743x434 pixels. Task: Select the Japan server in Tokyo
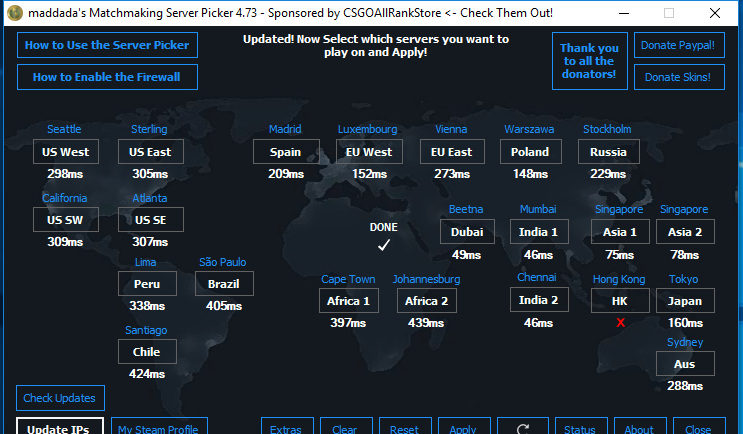pos(685,301)
